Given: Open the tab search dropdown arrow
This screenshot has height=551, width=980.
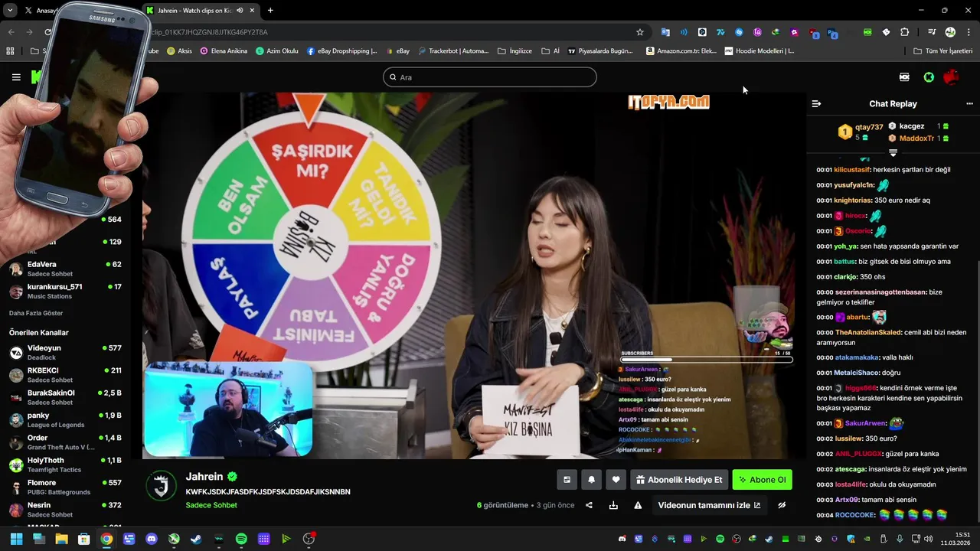Looking at the screenshot, I should click(10, 11).
